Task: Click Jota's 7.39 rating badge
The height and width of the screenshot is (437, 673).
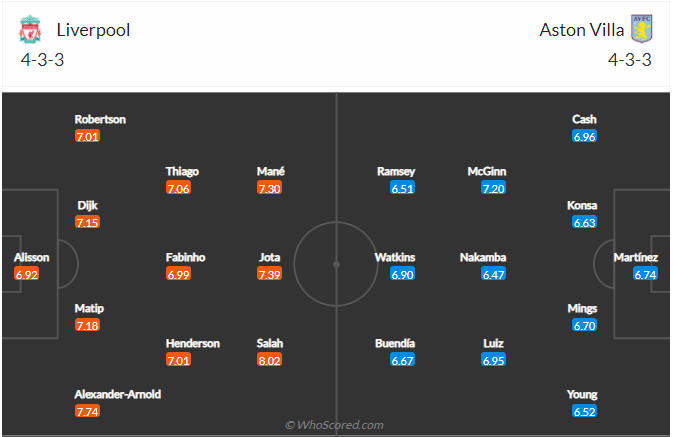Action: tap(270, 274)
